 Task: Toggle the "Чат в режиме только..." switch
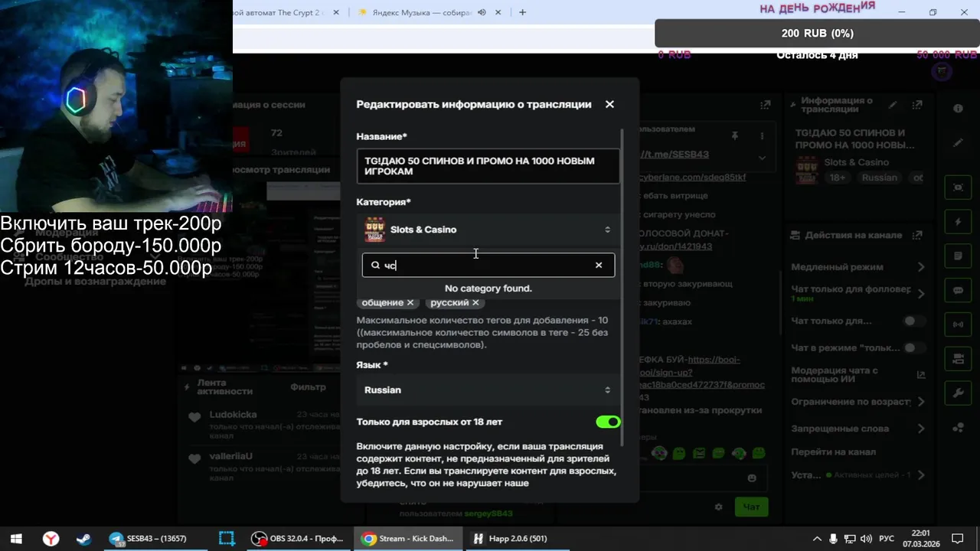tap(913, 347)
